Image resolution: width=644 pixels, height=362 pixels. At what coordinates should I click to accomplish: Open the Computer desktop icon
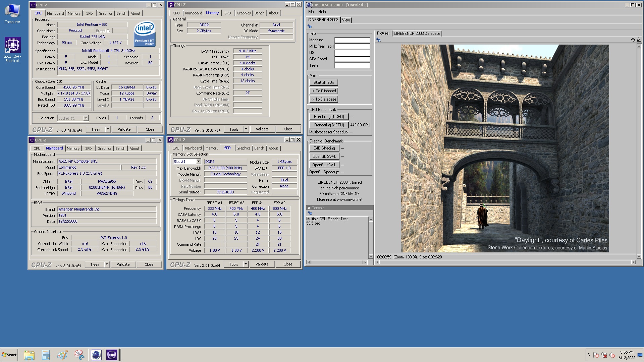(x=12, y=14)
